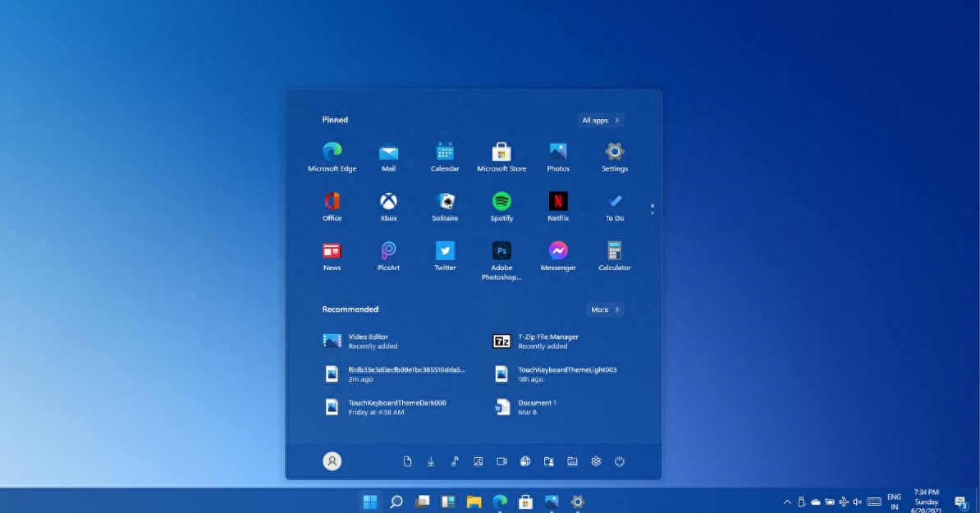
Task: Open recommended Document 1 file
Action: 537,406
